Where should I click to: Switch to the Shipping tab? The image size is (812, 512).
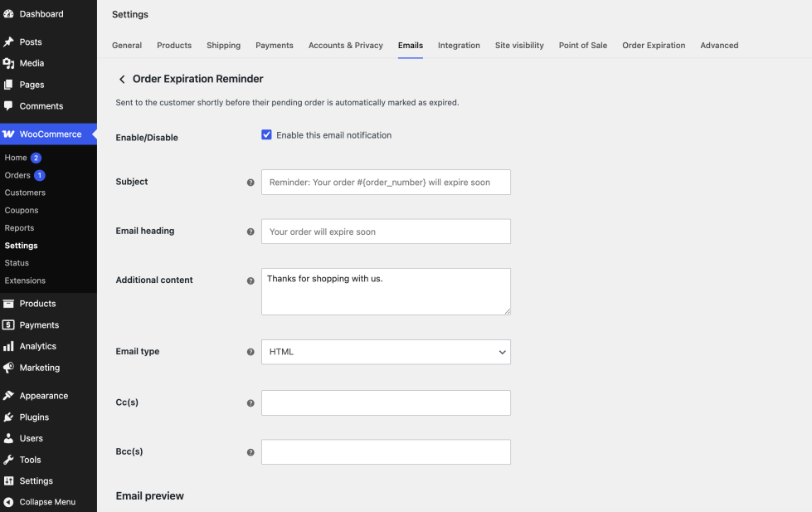click(223, 45)
